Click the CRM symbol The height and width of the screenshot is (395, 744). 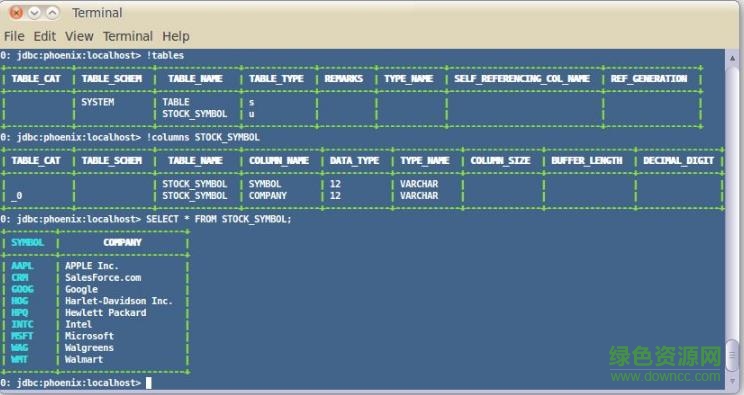pos(19,278)
